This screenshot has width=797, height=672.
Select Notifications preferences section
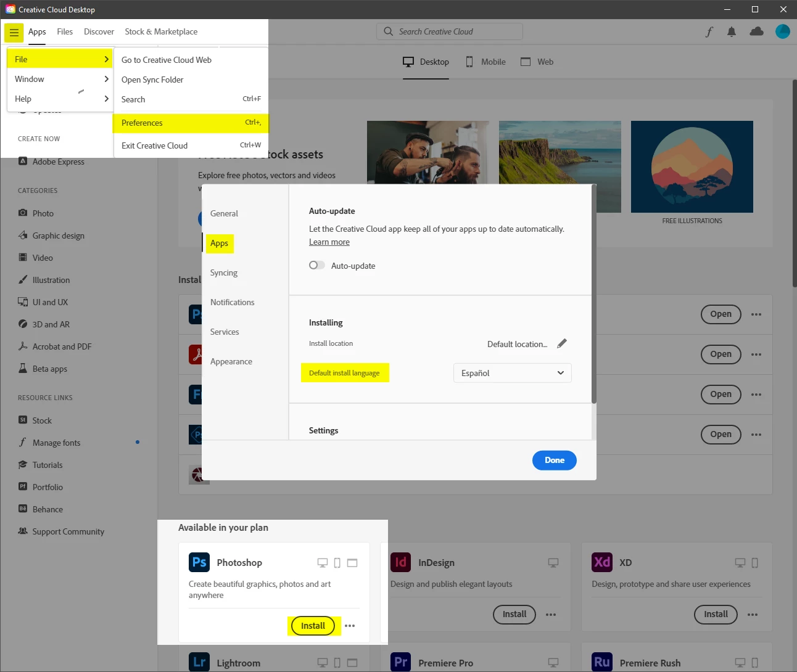tap(232, 302)
